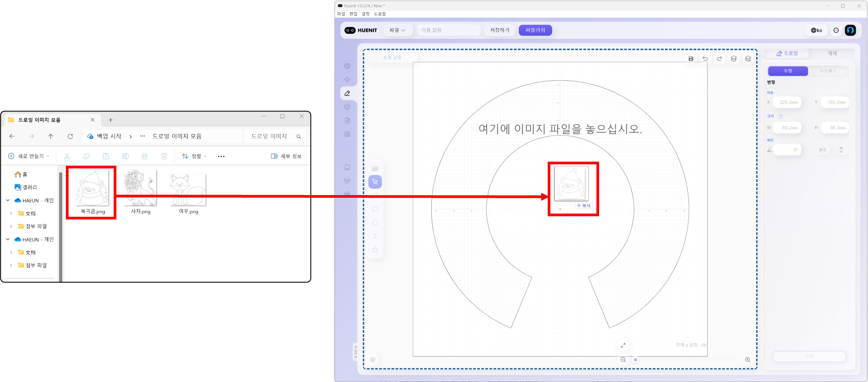Expand the 새로 만들기 dropdown in Explorer
This screenshot has width=868, height=382.
click(29, 156)
